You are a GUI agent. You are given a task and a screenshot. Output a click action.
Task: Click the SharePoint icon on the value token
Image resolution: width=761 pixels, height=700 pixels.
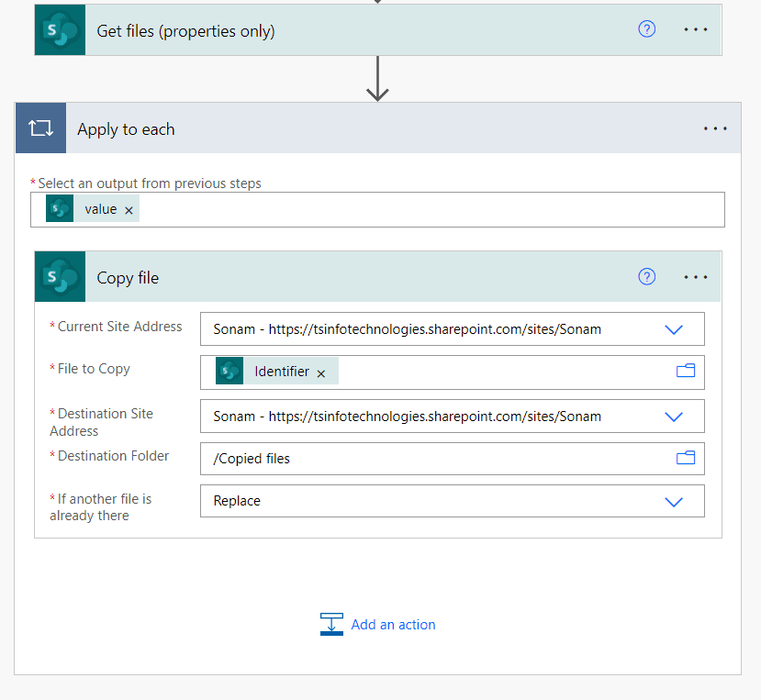[x=59, y=208]
